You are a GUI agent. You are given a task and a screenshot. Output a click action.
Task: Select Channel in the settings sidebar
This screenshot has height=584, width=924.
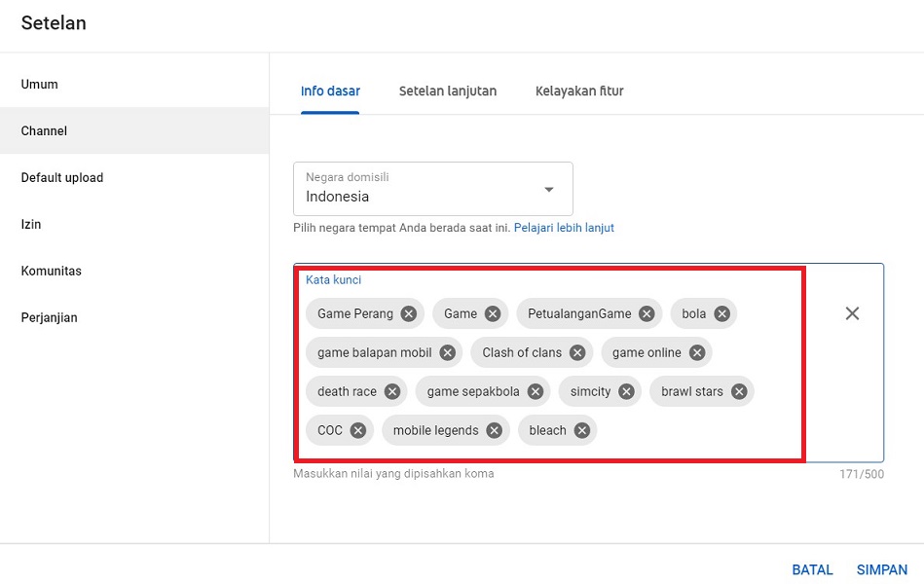(134, 130)
